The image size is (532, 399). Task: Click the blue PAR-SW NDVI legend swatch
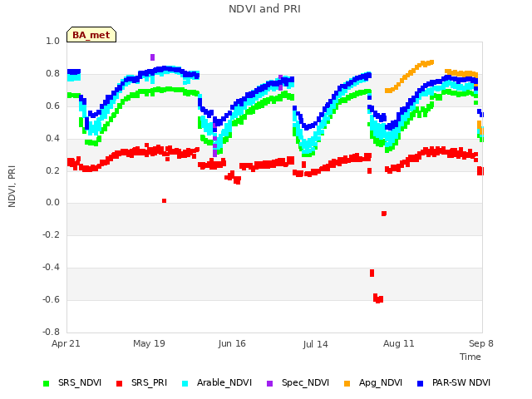click(420, 383)
